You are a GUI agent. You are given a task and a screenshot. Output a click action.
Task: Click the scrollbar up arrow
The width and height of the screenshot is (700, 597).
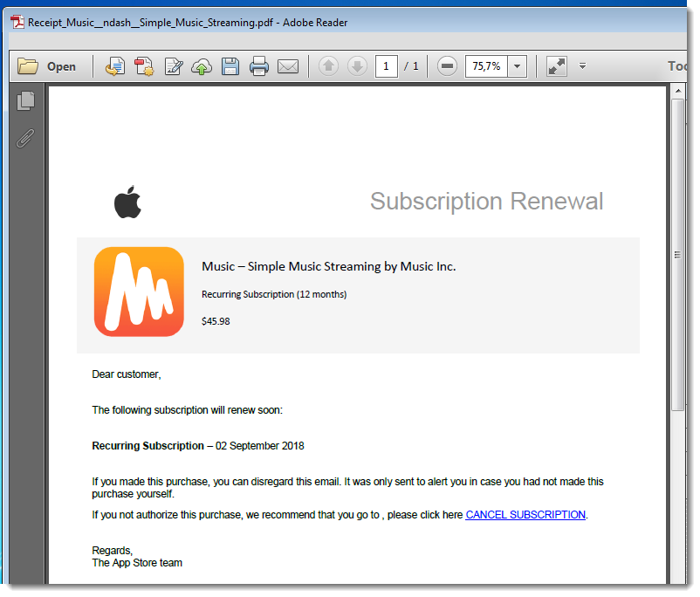coord(678,91)
